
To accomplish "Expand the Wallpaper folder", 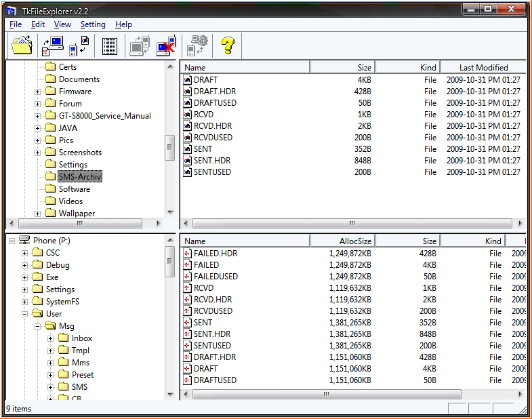I will coord(38,214).
